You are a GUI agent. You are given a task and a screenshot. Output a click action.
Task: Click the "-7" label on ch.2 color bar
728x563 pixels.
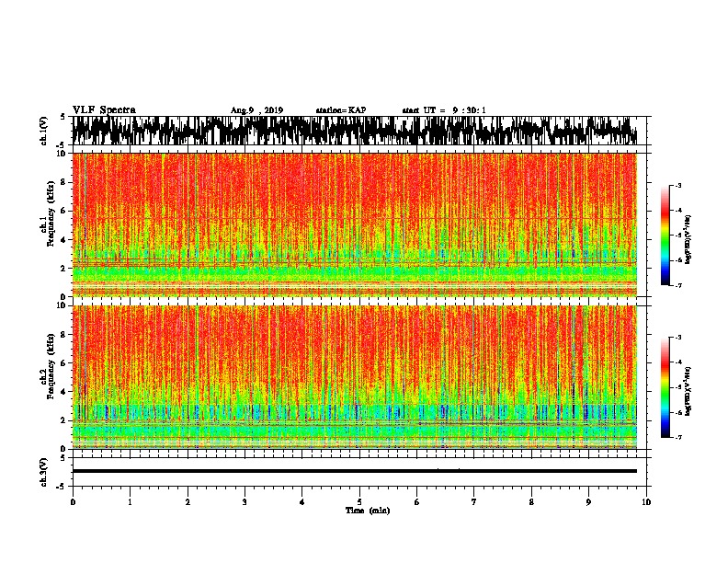point(678,437)
